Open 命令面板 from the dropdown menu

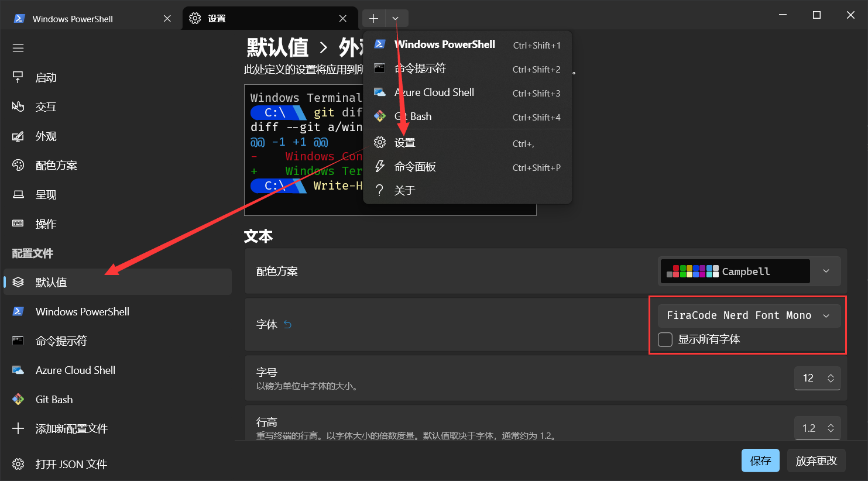[468, 167]
